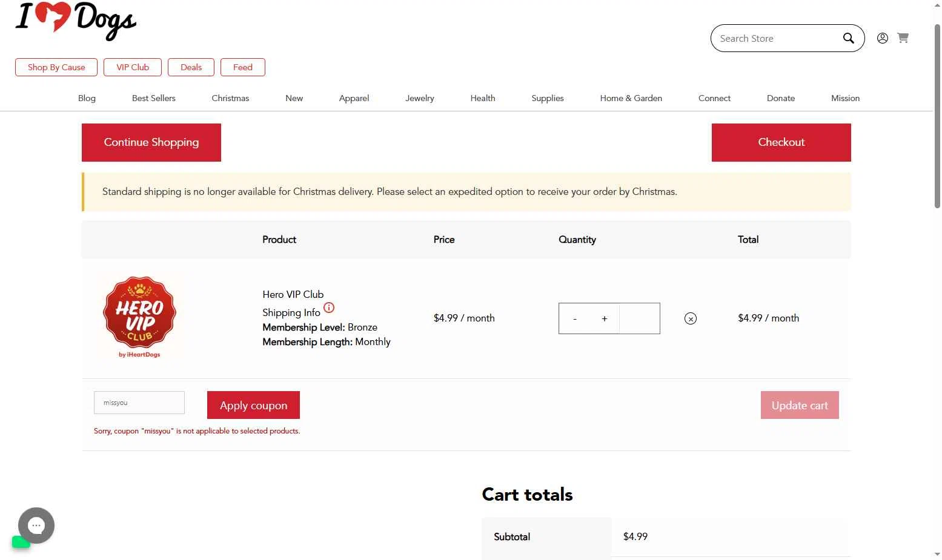Click the coupon code field

tap(139, 403)
